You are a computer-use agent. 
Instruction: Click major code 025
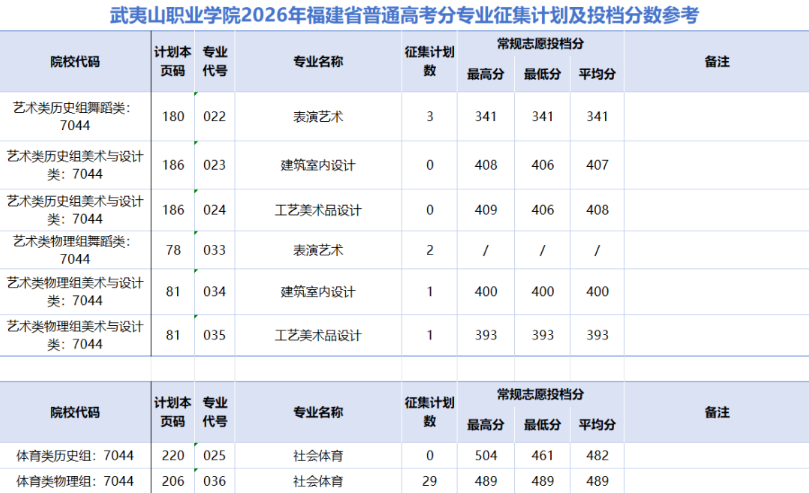point(215,455)
